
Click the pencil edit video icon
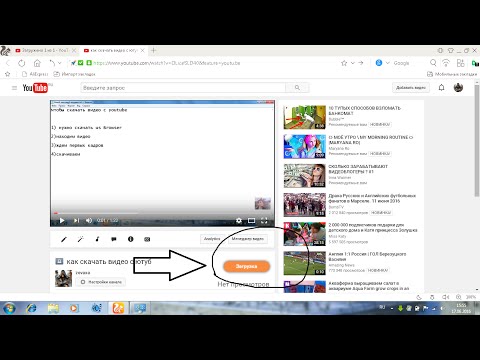pos(64,239)
